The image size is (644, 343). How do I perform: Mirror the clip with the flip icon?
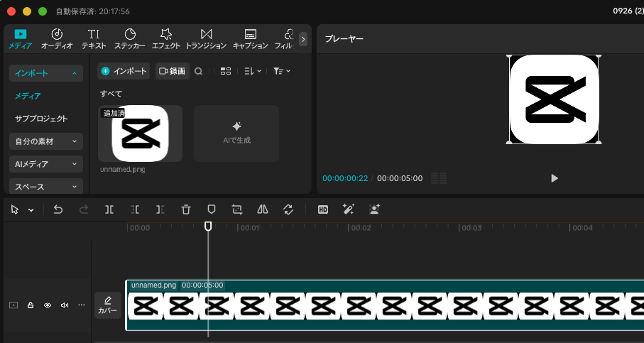click(x=263, y=210)
